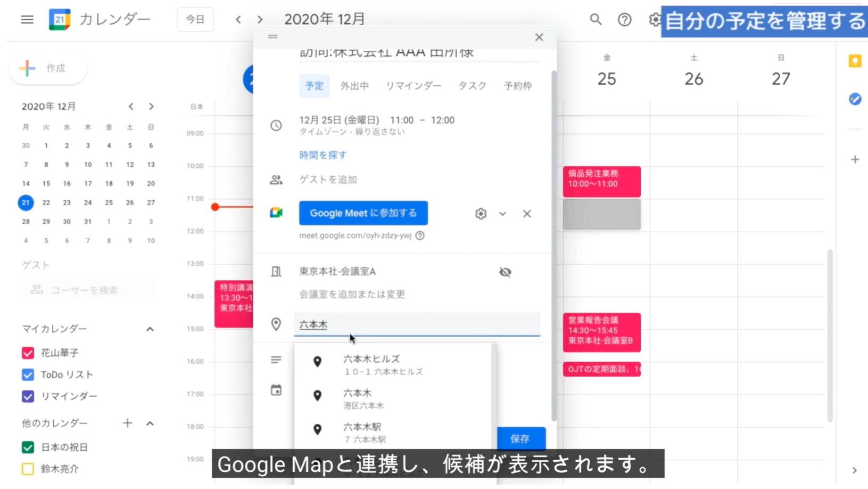Screen dimensions: 868x489
Task: Expand Meet details chevron
Action: [x=502, y=214]
